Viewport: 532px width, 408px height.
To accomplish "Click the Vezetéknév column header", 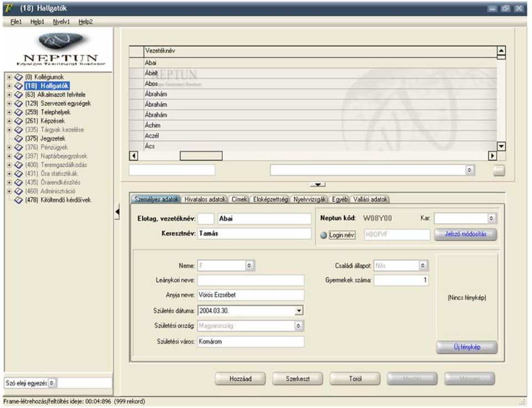I will point(320,51).
